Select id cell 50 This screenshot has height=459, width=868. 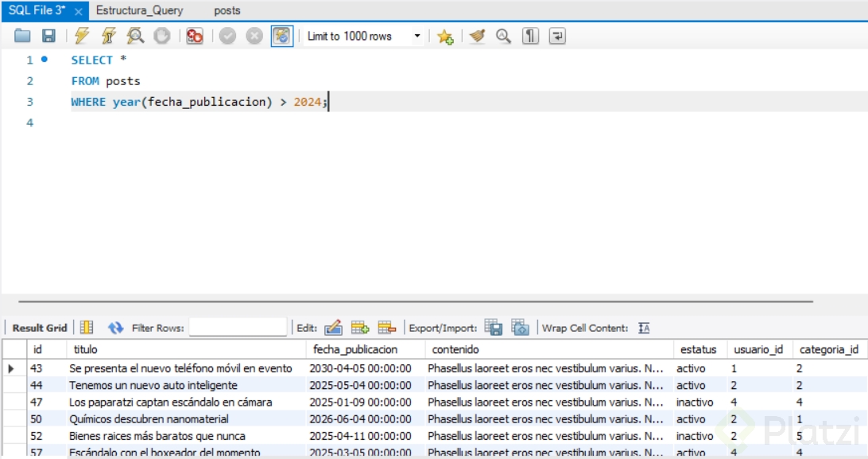[x=46, y=419]
